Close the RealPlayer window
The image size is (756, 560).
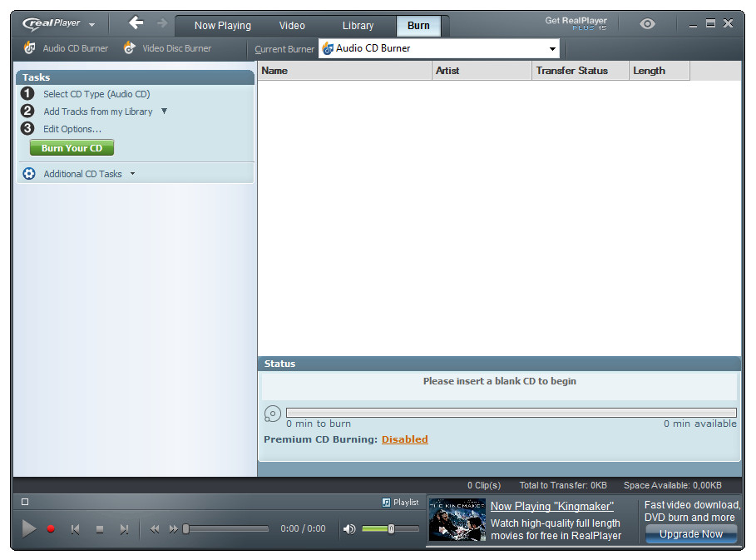click(728, 22)
